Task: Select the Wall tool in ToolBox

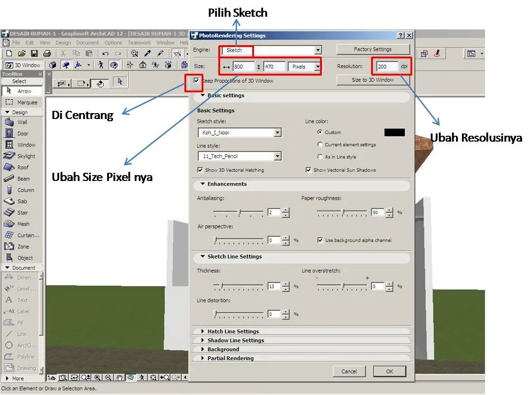Action: tap(22, 122)
